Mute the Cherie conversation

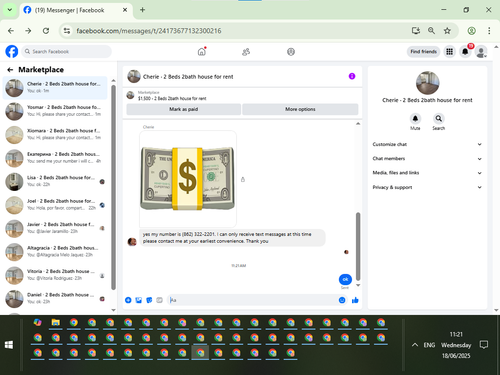click(415, 119)
